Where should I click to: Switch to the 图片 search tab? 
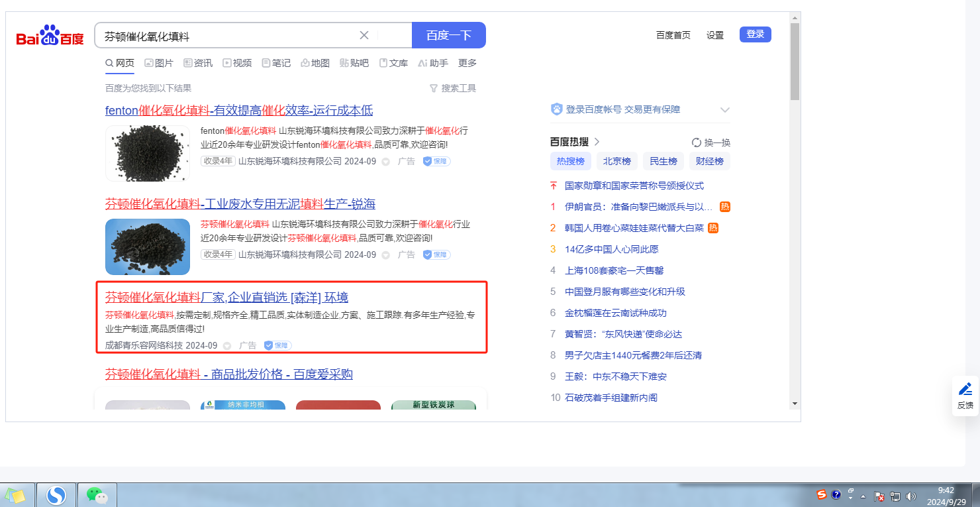[159, 63]
